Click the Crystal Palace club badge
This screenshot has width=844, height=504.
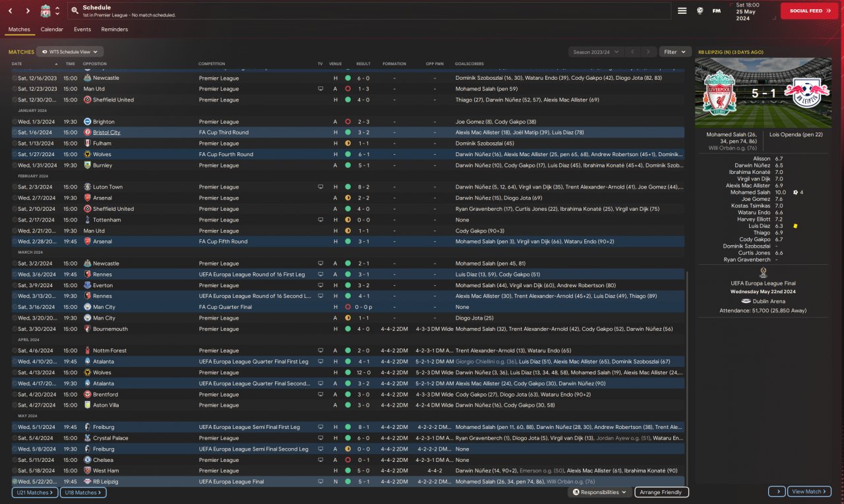(87, 438)
